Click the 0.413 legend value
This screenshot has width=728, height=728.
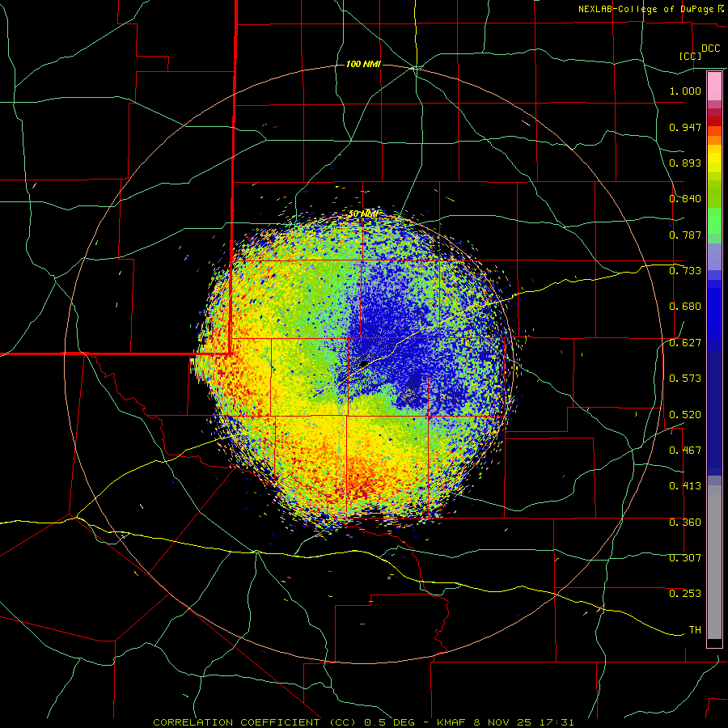click(685, 486)
